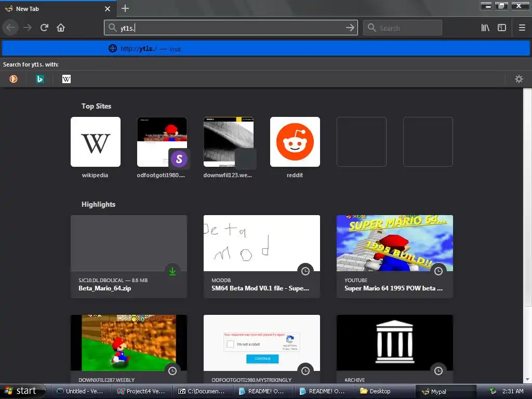The image size is (532, 399).
Task: Close the New Tab tab
Action: pyautogui.click(x=108, y=9)
